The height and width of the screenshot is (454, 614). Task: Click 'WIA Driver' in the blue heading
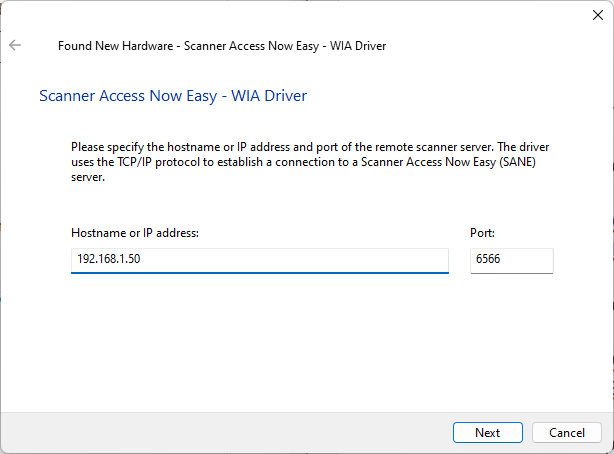269,96
